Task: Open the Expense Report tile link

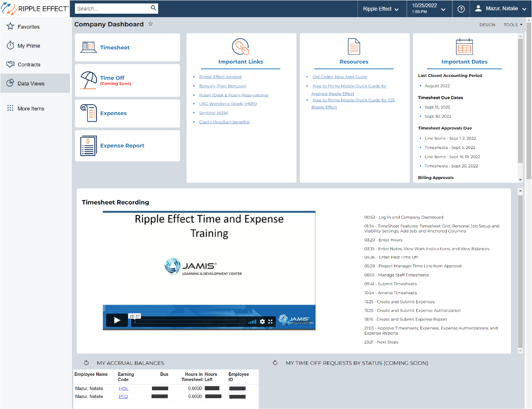Action: 122,146
